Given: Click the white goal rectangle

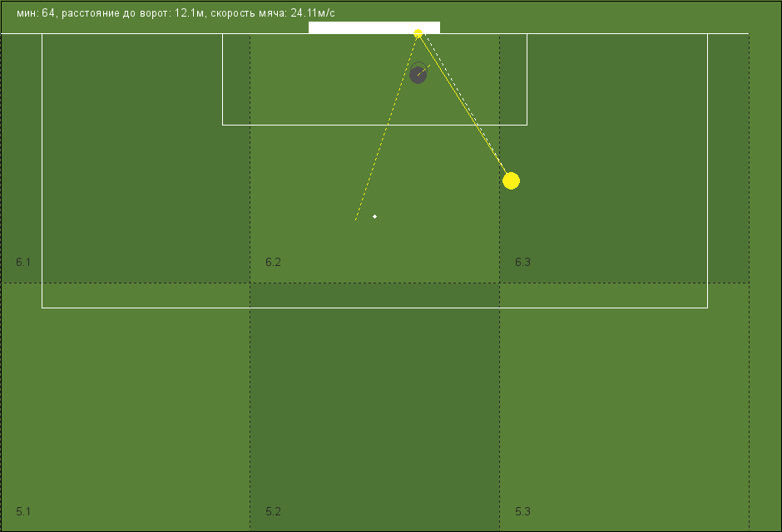Looking at the screenshot, I should 374,27.
